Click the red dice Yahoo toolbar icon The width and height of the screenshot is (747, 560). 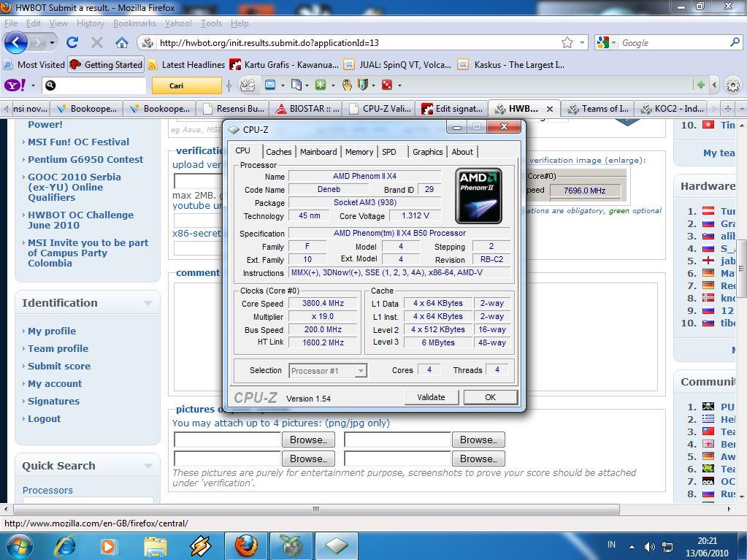pos(387,85)
